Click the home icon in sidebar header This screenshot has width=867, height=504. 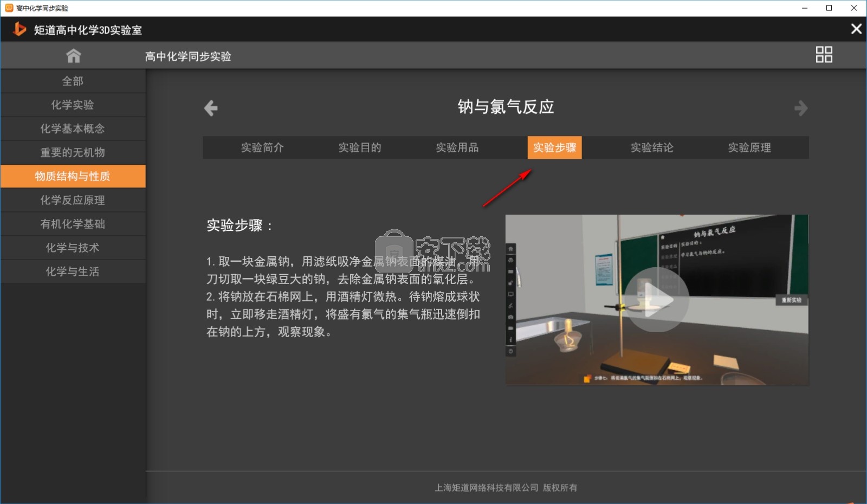pos(73,56)
